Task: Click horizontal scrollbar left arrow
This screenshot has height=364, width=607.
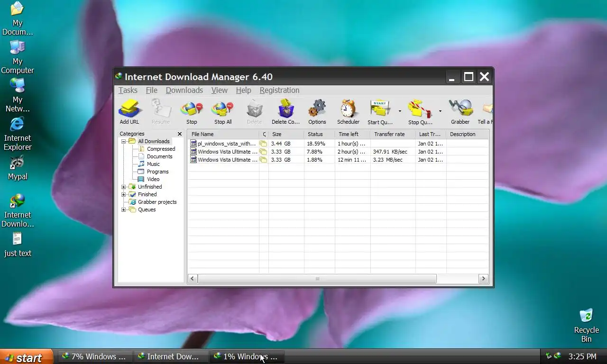Action: coord(192,279)
